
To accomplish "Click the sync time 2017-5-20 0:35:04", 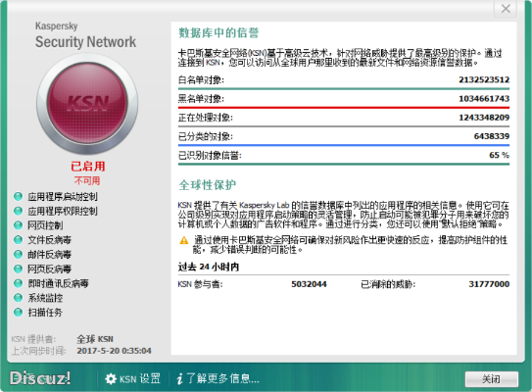I will (x=114, y=351).
